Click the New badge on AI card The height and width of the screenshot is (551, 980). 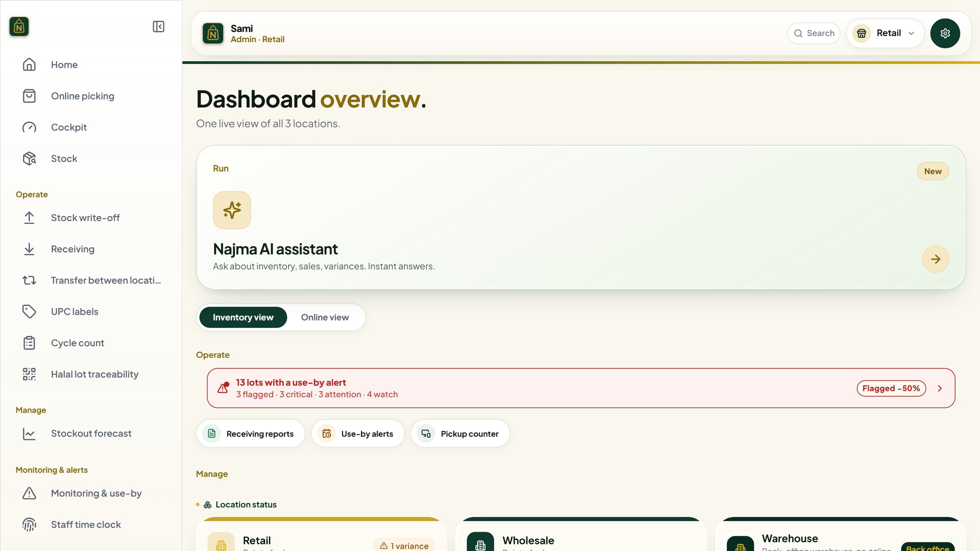933,171
